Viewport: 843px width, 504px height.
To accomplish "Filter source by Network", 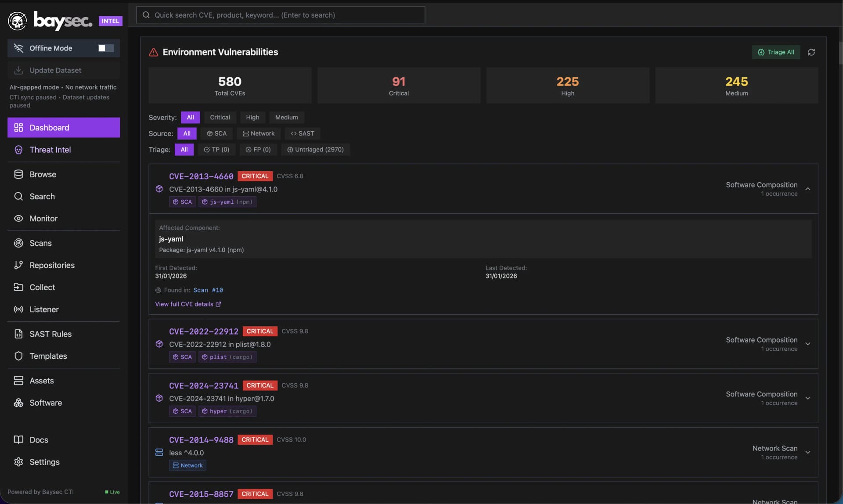I will tap(259, 133).
